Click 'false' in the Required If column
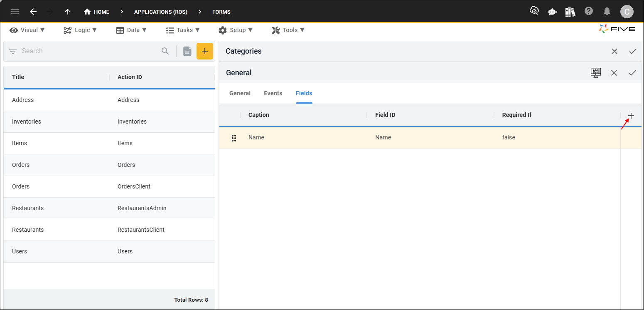 pos(509,137)
